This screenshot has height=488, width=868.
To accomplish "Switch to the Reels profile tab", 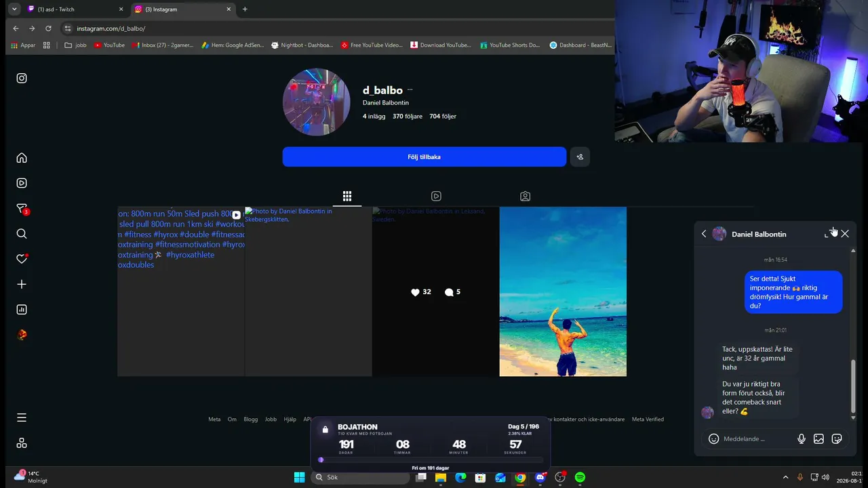I will 436,196.
